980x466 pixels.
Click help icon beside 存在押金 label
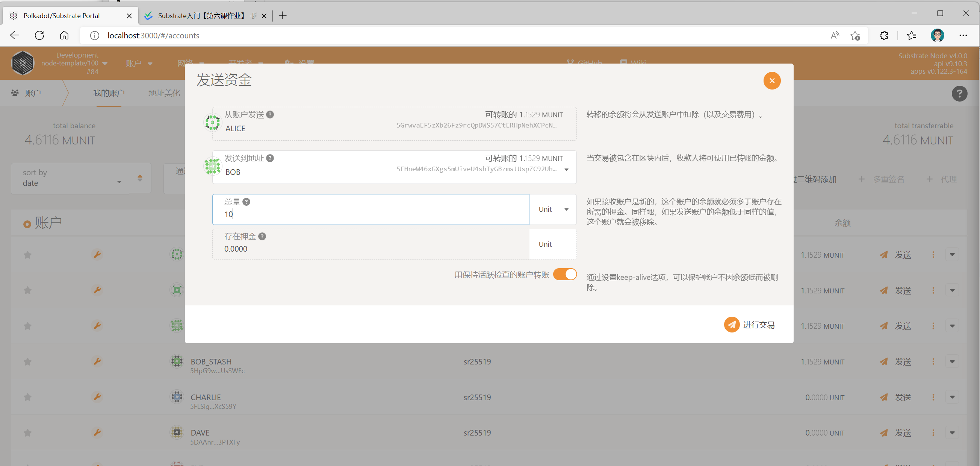click(262, 237)
